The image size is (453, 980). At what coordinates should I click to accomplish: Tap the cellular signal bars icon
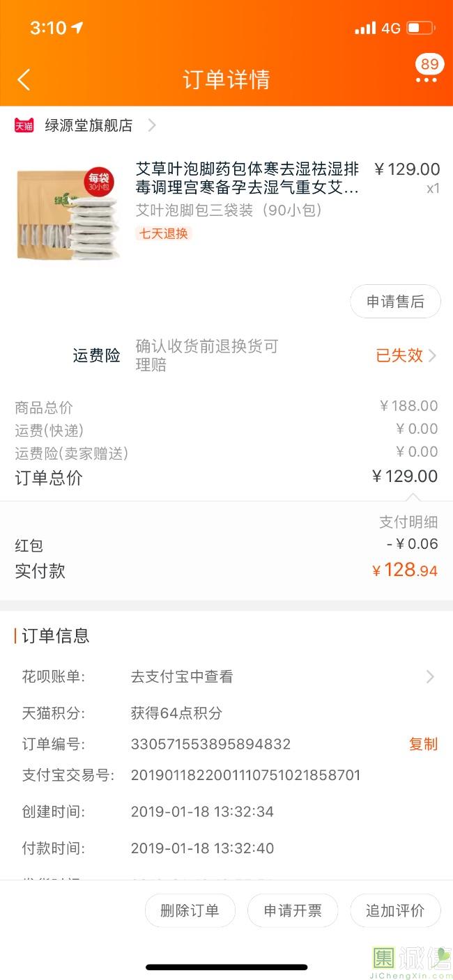pyautogui.click(x=364, y=29)
